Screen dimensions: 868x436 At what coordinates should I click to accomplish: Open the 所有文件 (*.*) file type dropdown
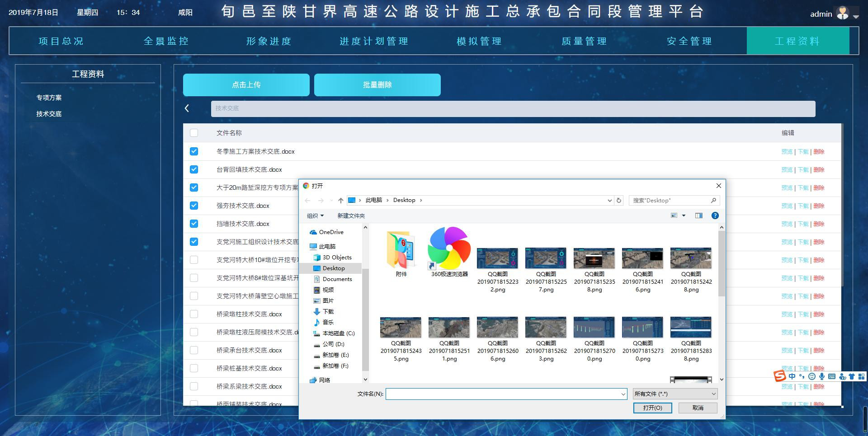click(x=674, y=394)
